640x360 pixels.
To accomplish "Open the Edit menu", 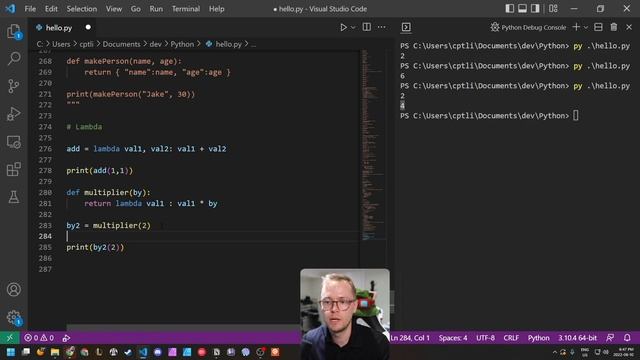I will coord(51,9).
